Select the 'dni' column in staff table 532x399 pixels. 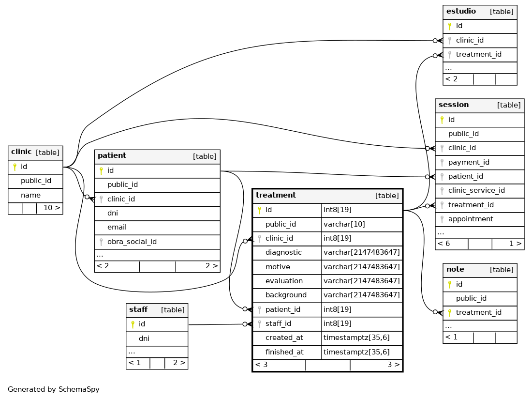point(157,339)
